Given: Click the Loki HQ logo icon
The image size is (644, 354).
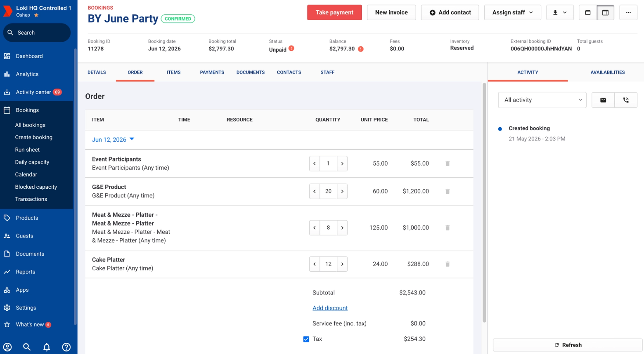Looking at the screenshot, I should tap(7, 11).
